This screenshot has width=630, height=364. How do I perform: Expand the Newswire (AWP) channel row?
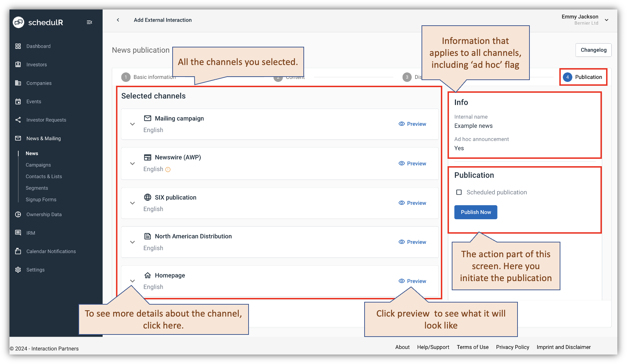[133, 164]
